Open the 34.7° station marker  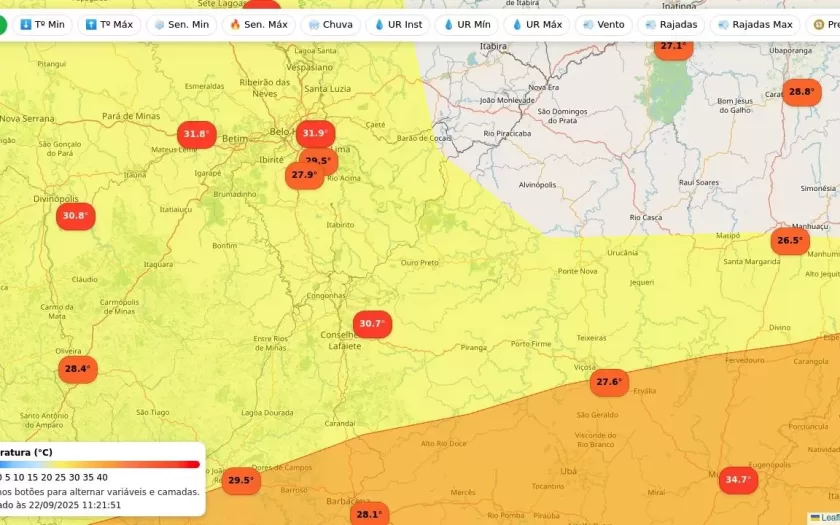[738, 480]
